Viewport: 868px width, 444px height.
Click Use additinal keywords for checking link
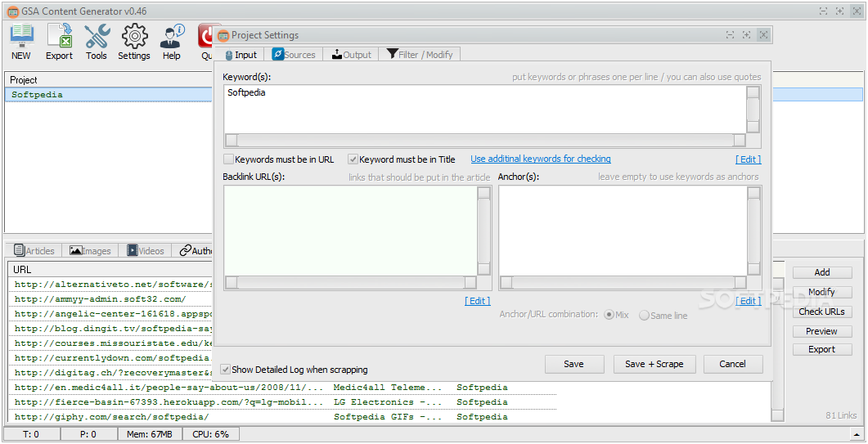click(540, 159)
